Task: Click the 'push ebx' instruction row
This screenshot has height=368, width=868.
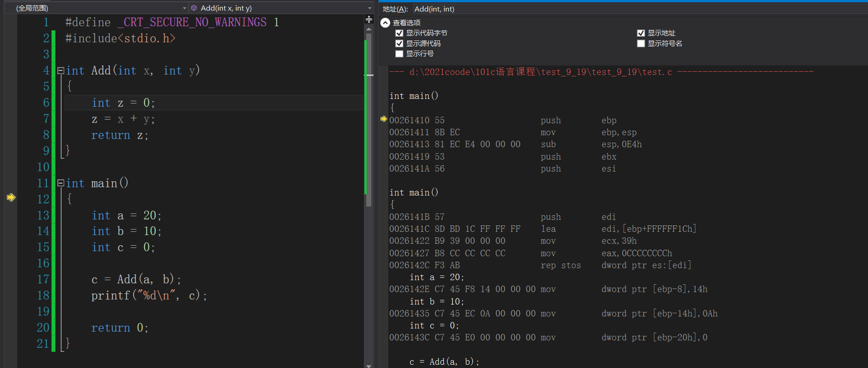Action: (503, 157)
